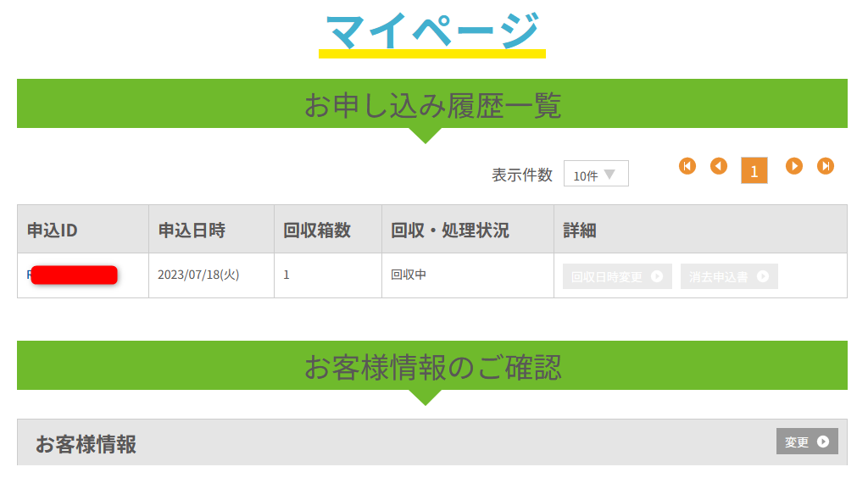The image size is (868, 478).
Task: Click the 回収中 status cell
Action: (408, 275)
